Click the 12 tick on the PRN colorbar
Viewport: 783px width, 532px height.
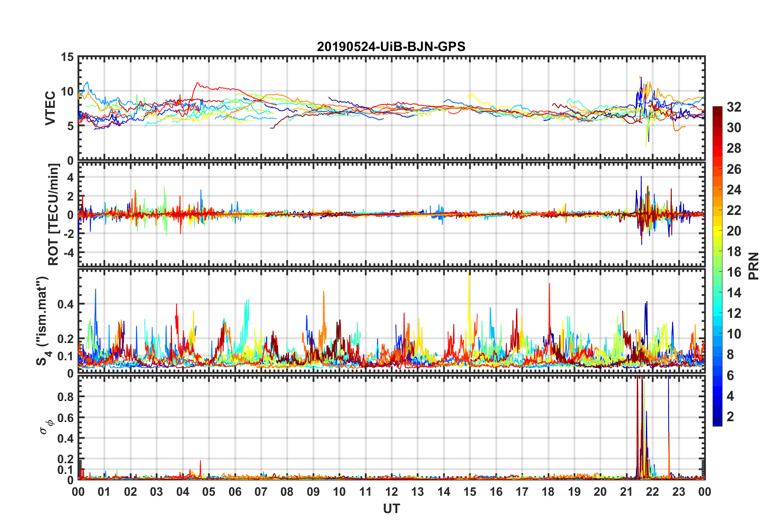tap(734, 313)
